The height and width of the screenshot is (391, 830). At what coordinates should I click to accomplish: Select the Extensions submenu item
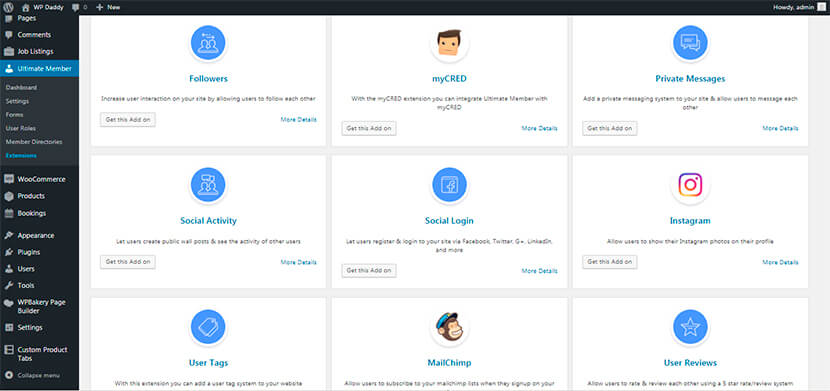pos(21,156)
